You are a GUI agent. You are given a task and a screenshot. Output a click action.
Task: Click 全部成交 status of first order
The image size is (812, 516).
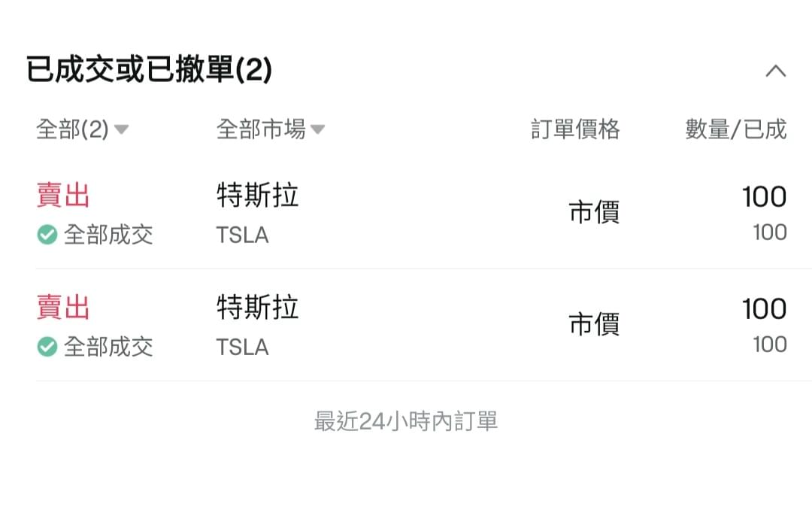pos(108,235)
